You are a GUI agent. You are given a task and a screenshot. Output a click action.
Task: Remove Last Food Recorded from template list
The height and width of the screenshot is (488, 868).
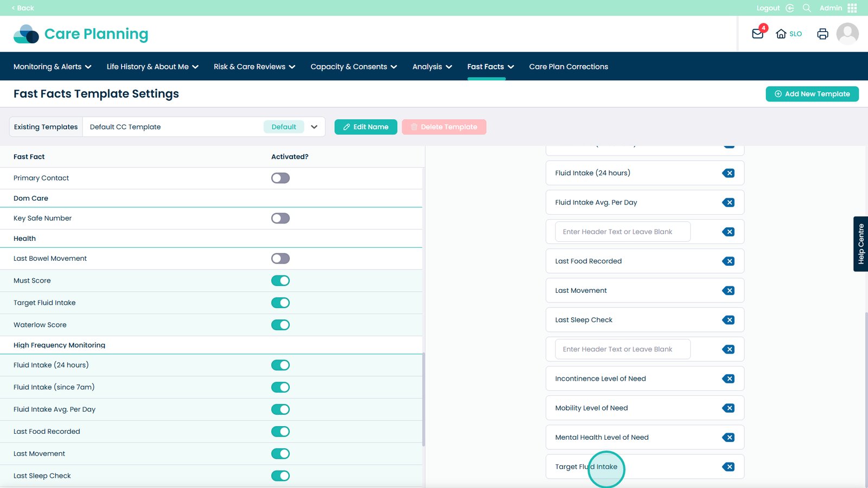pos(729,261)
